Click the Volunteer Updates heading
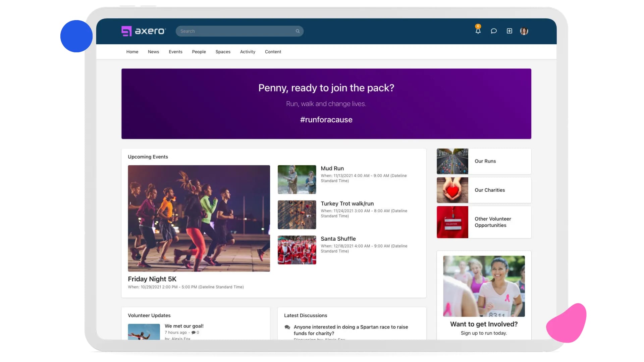The image size is (644, 362). (149, 315)
